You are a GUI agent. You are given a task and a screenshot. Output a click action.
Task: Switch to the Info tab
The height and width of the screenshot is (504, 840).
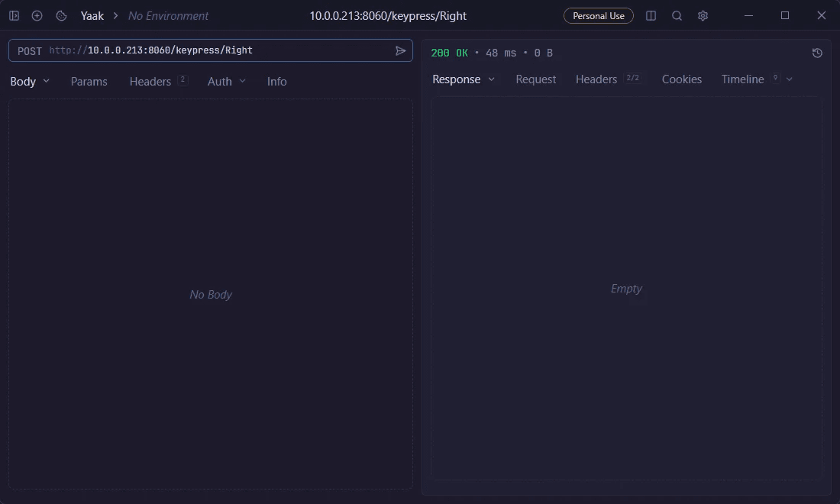[277, 82]
